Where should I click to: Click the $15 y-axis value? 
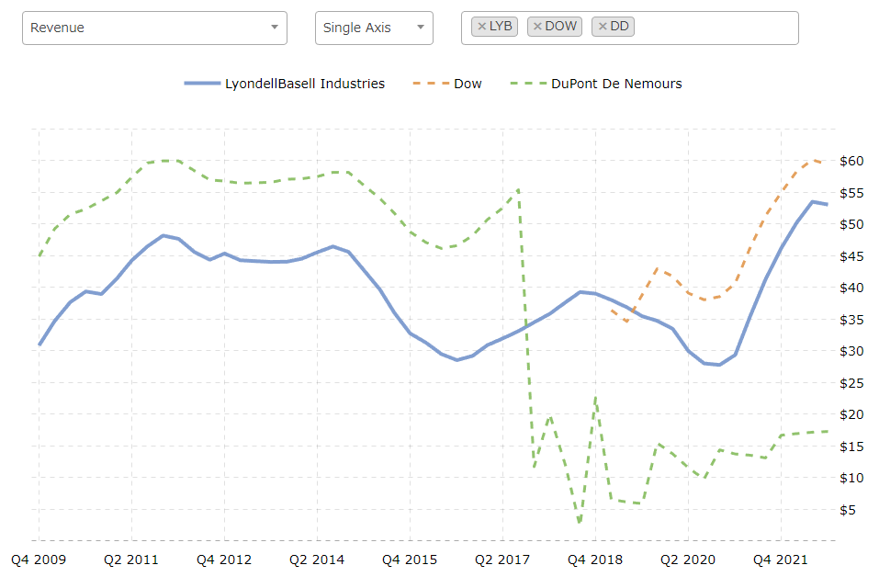851,447
